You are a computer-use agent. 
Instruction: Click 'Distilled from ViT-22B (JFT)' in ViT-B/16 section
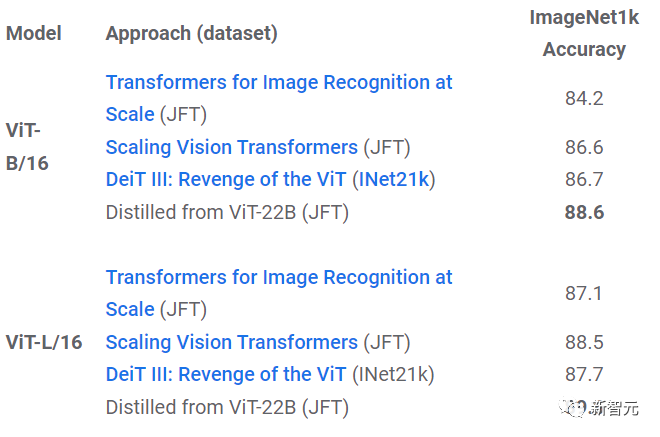coord(227,212)
